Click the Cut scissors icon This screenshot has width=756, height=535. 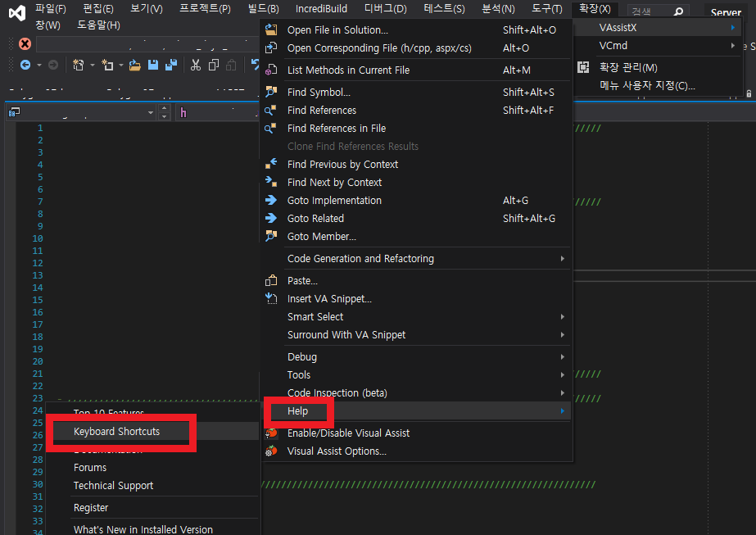(x=195, y=65)
